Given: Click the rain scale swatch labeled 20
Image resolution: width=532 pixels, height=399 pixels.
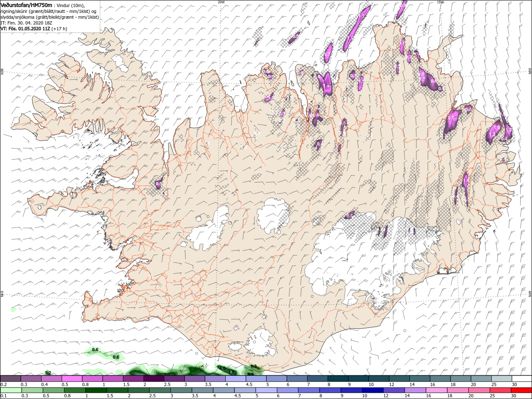Looking at the screenshot, I should coord(478,390).
